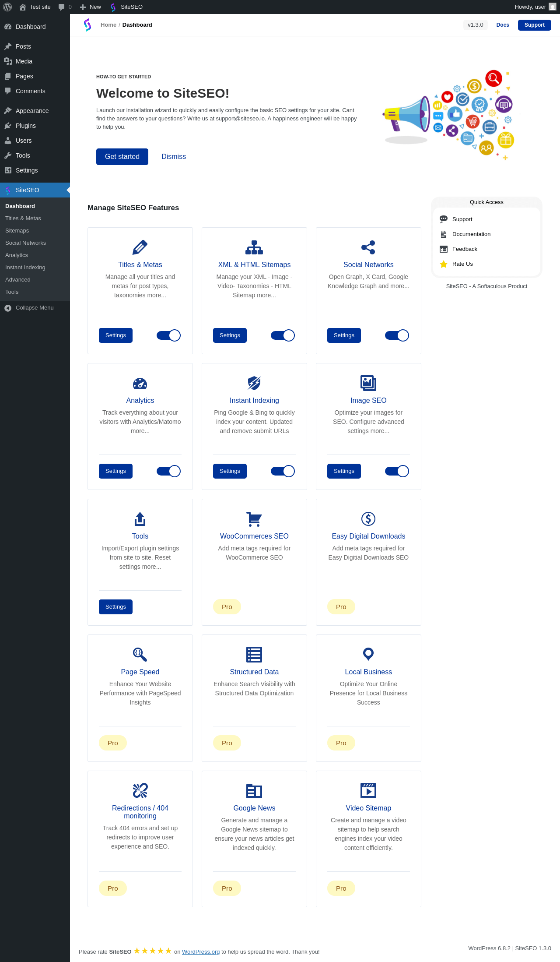Turn off the Instant Indexing toggle
The image size is (560, 962).
click(x=283, y=471)
